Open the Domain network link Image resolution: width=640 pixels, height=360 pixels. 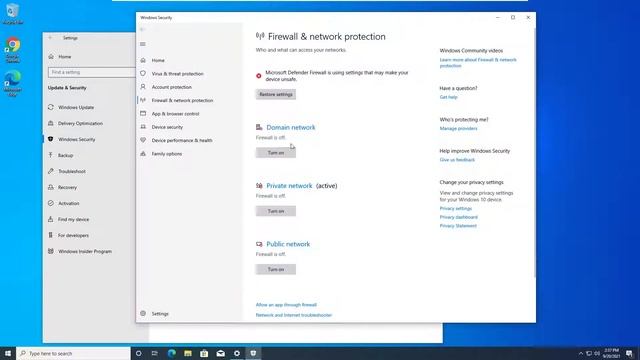click(x=291, y=127)
